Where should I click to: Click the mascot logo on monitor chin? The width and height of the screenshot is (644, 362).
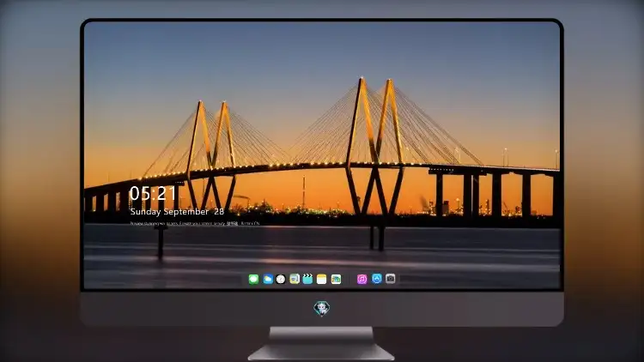(322, 308)
